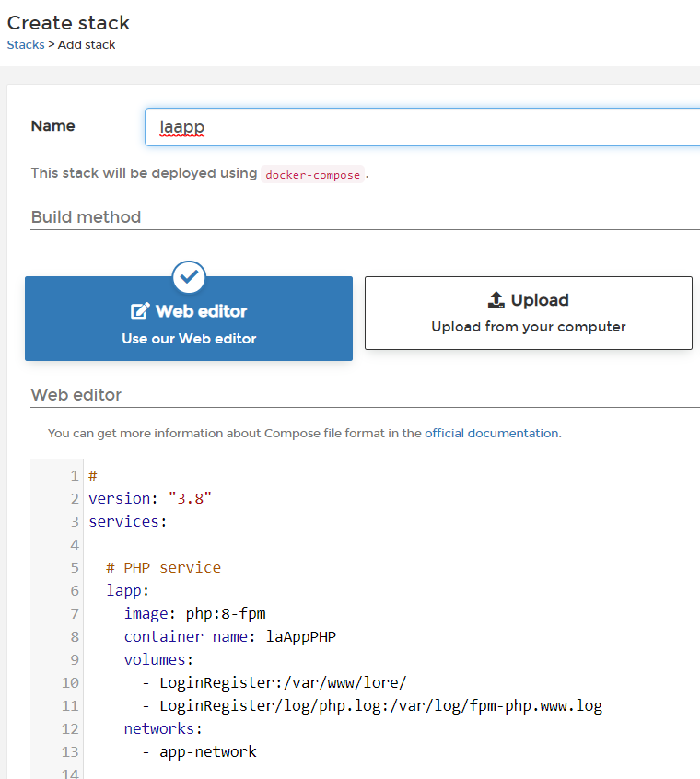Focus the stack Name input field
This screenshot has width=700, height=779.
point(422,127)
